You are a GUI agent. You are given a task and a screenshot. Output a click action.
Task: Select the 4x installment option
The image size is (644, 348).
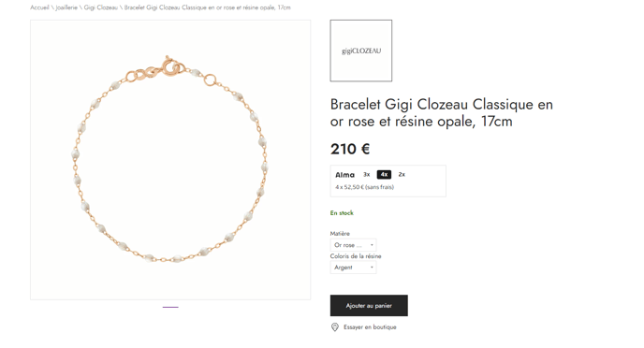[384, 174]
